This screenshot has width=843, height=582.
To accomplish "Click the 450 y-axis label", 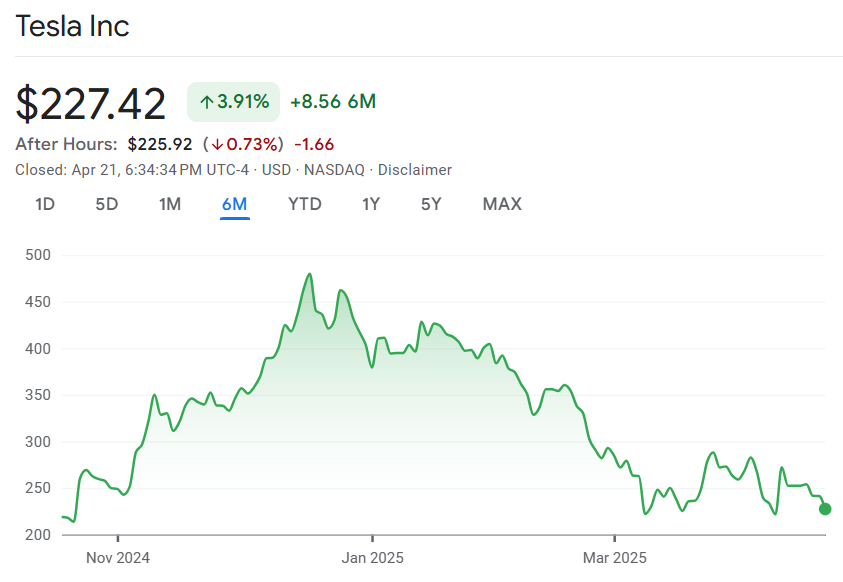I will 38,301.
